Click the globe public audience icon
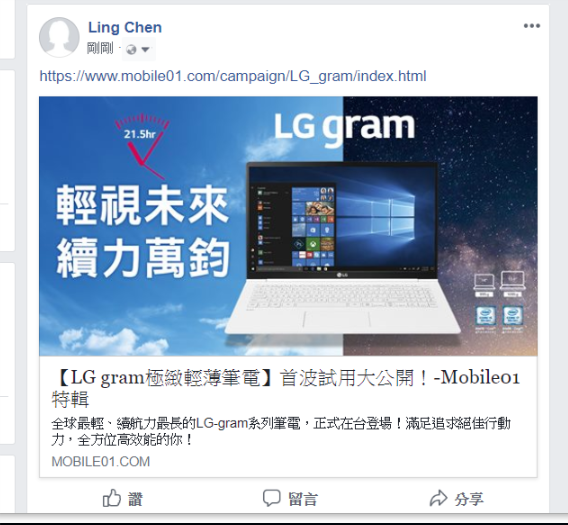Viewport: 568px width, 525px height. coord(131,49)
